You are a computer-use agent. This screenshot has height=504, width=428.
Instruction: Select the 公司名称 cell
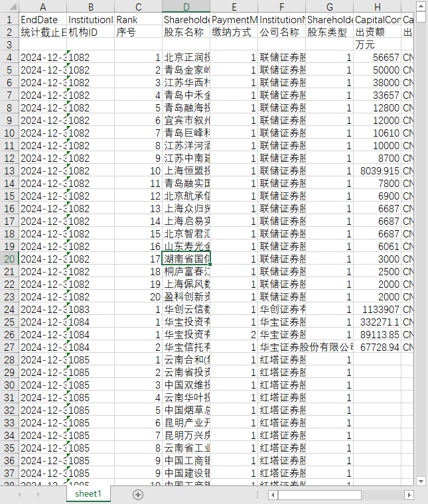282,32
